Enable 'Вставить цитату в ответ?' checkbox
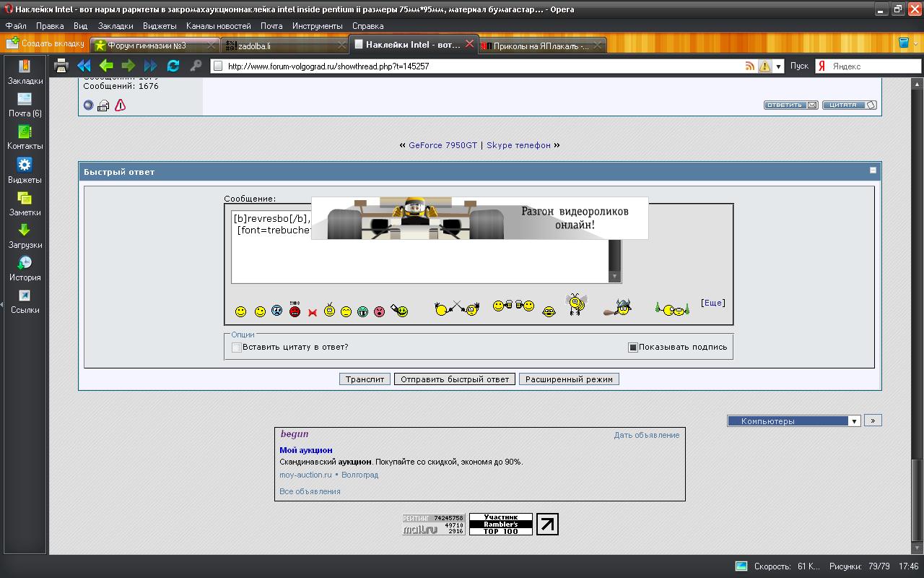This screenshot has height=578, width=924. pos(236,348)
